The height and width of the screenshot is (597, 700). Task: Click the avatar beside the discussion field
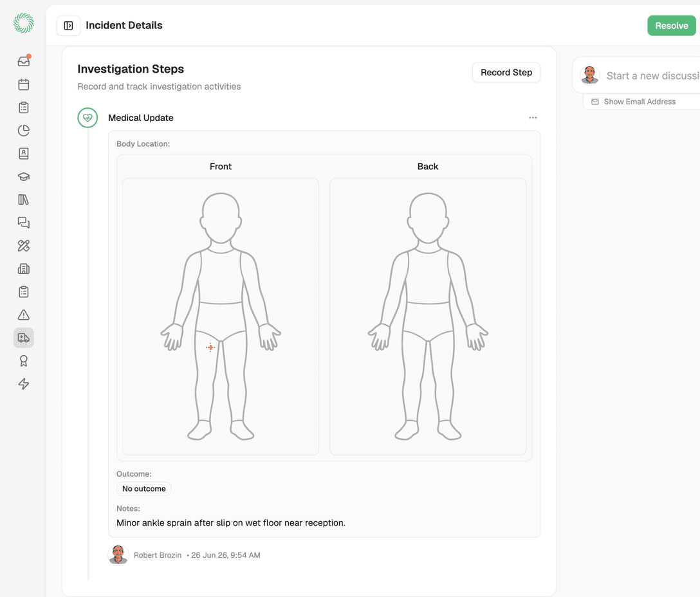click(x=590, y=75)
